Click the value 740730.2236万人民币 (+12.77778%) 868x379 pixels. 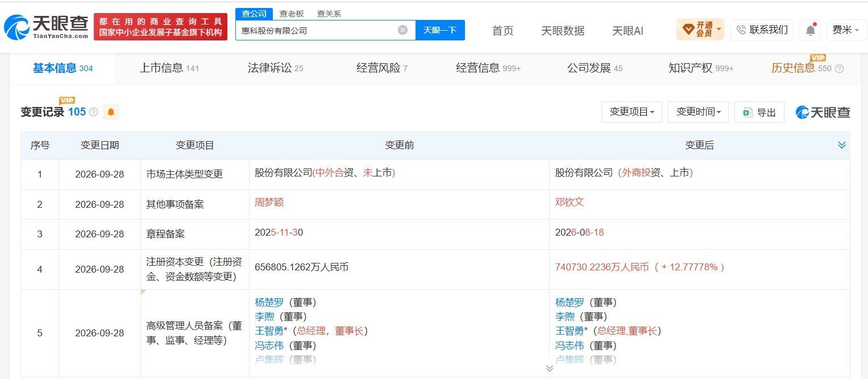coord(640,266)
